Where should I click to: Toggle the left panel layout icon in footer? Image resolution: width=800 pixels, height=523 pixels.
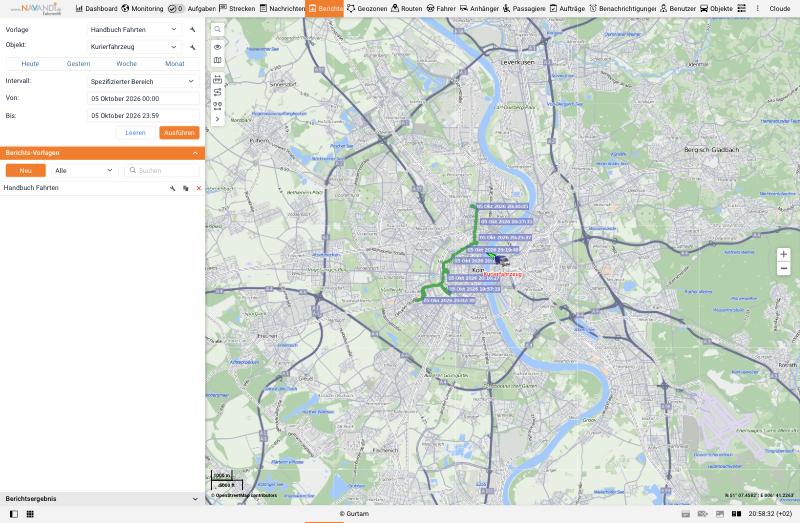pos(14,514)
